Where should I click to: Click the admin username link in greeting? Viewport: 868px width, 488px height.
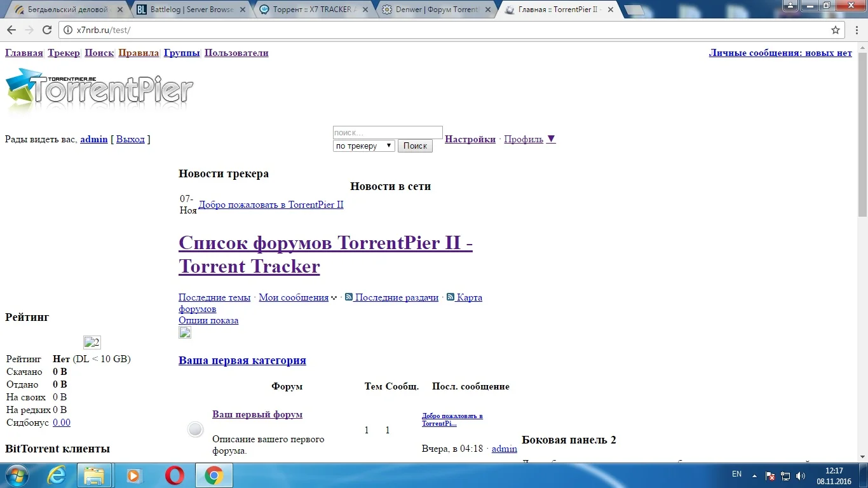[94, 139]
